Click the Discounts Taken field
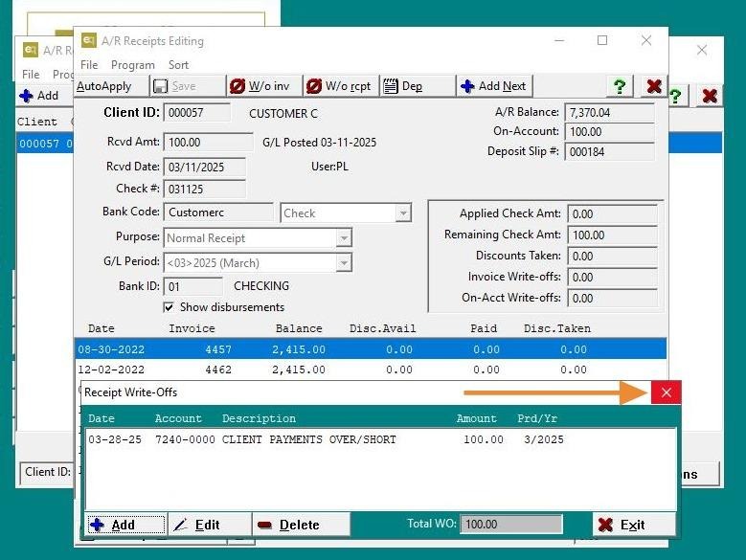This screenshot has width=746, height=560. (612, 256)
